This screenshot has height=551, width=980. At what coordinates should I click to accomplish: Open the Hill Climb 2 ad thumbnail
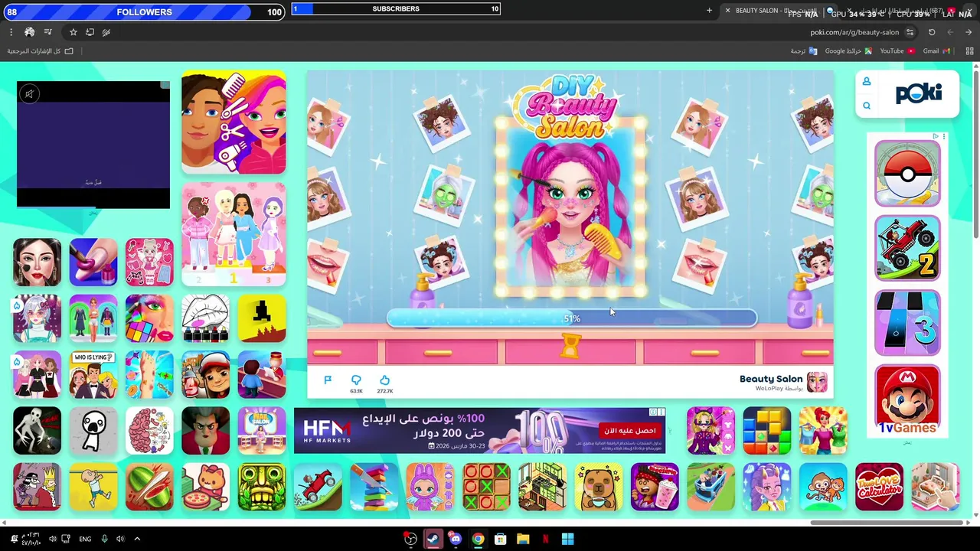[x=907, y=248]
